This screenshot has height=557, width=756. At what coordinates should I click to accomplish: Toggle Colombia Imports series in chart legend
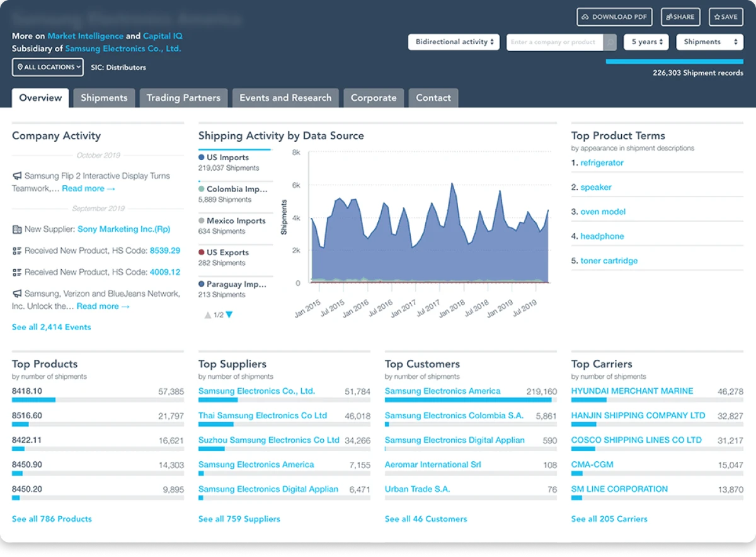[x=233, y=189]
